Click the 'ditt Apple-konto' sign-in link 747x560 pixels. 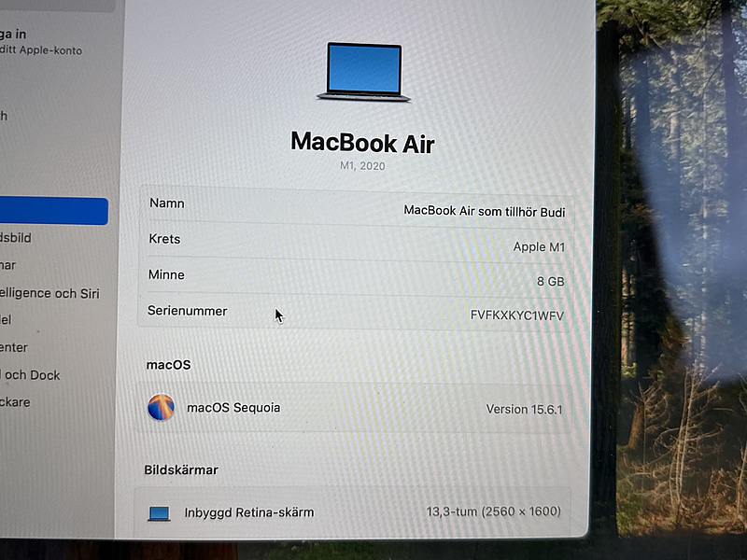click(41, 49)
